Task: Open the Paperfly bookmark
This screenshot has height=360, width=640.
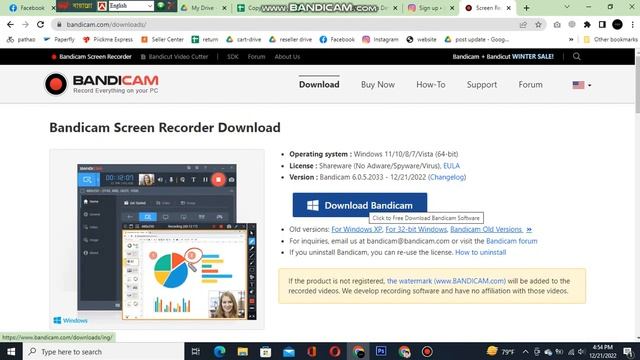Action: [59, 40]
